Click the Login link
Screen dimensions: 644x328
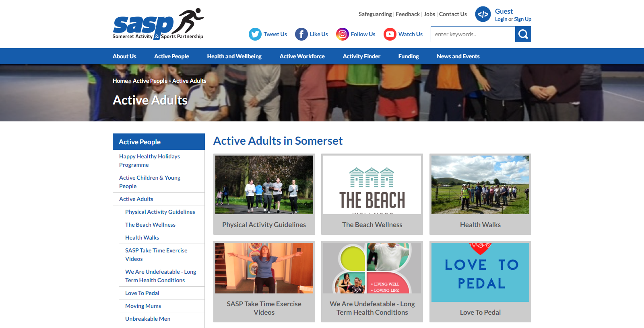501,19
